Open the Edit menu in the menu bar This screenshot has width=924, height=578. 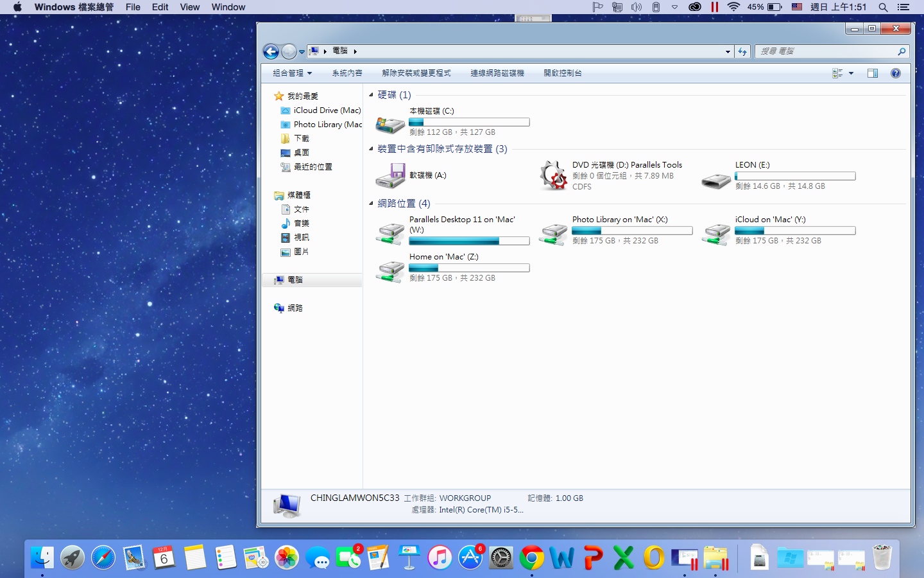160,7
